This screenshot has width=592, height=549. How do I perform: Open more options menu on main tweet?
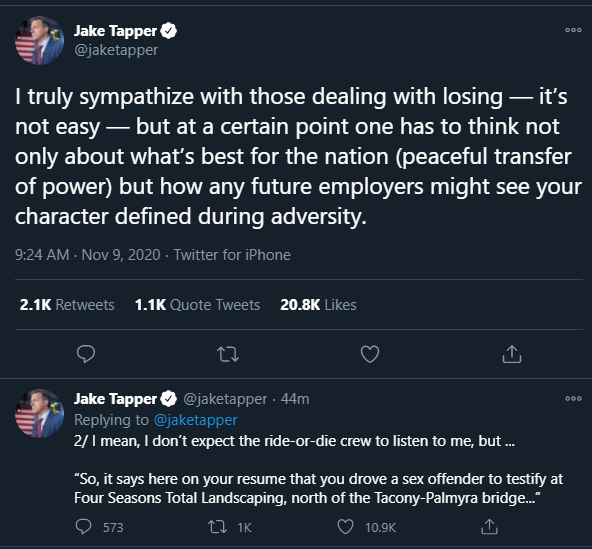(573, 30)
